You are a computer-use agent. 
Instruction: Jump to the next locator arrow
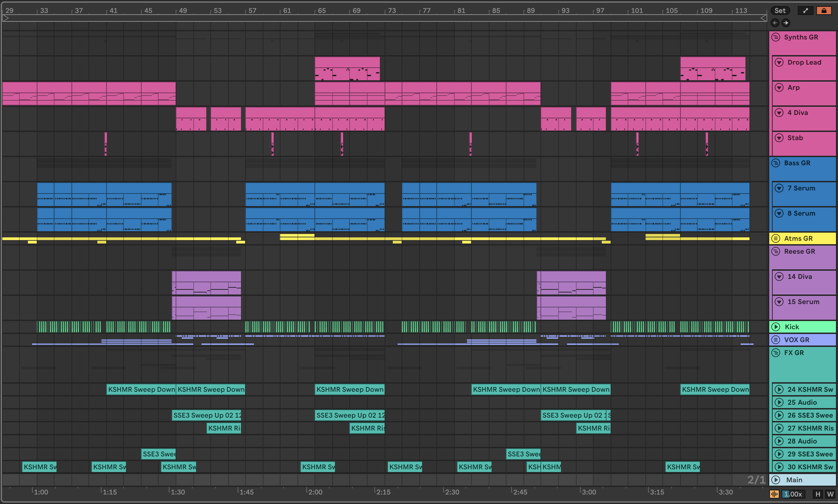786,23
